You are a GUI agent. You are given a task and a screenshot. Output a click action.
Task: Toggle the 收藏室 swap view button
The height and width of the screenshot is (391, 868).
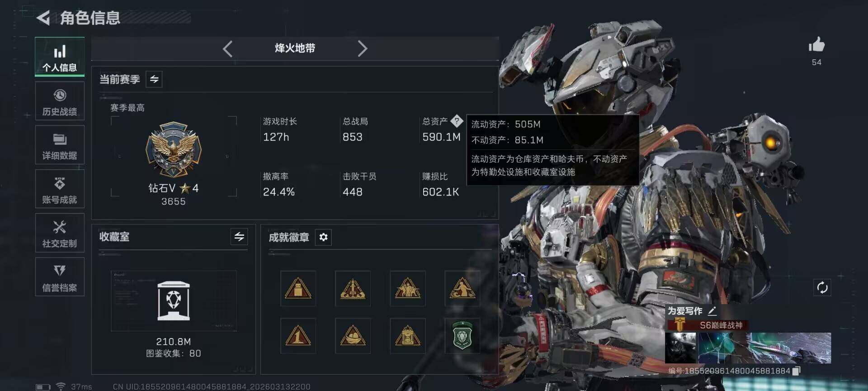tap(239, 237)
